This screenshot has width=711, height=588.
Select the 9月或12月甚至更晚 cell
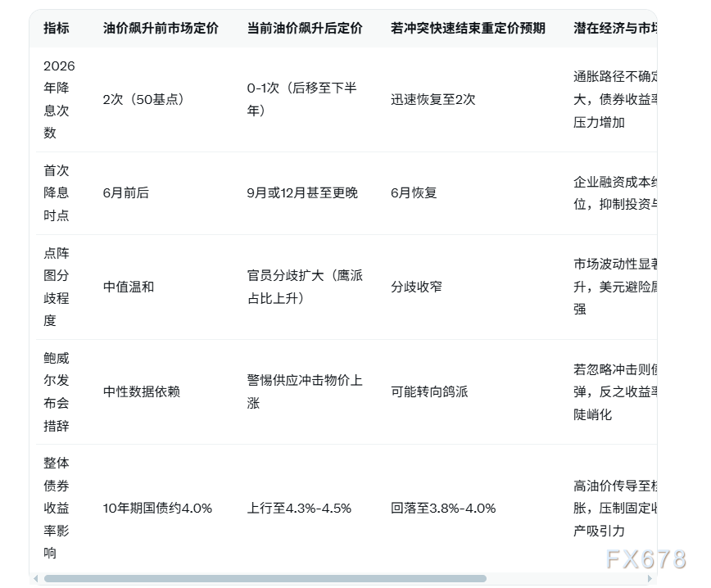(298, 193)
